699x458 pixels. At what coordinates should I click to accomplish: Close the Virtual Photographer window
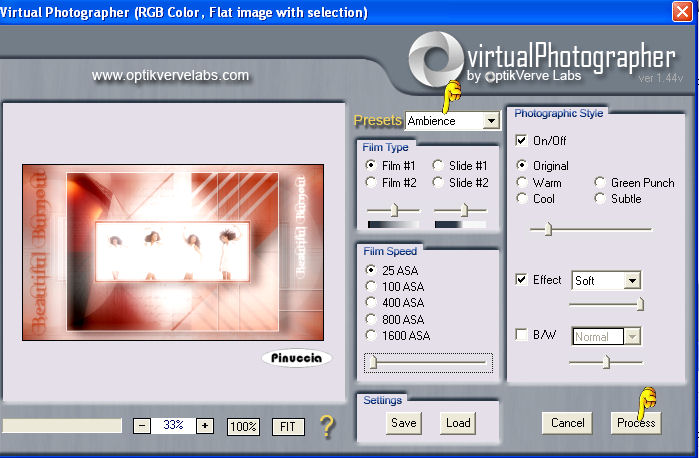coord(682,11)
